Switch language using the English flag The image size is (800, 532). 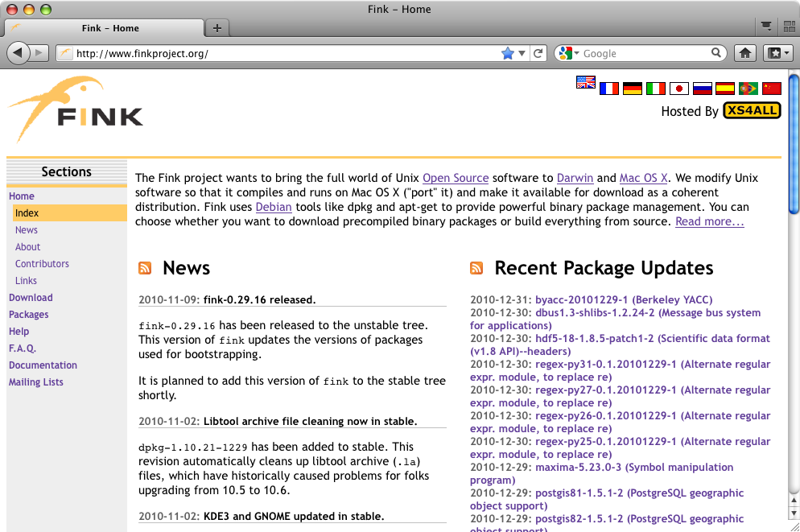586,81
